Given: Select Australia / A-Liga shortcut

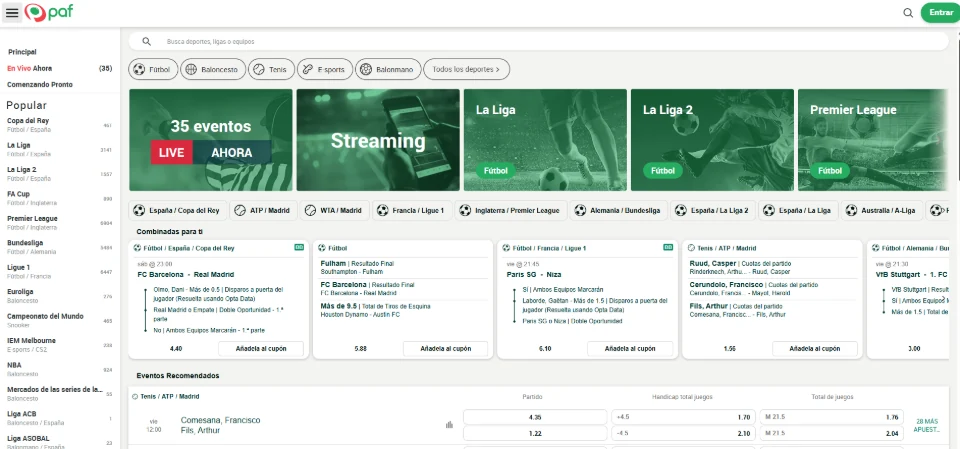Looking at the screenshot, I should (x=882, y=210).
